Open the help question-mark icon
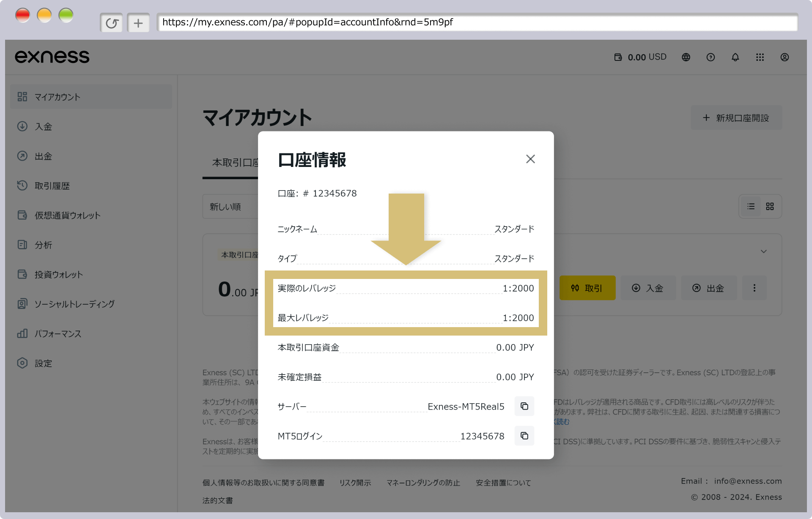 tap(710, 57)
